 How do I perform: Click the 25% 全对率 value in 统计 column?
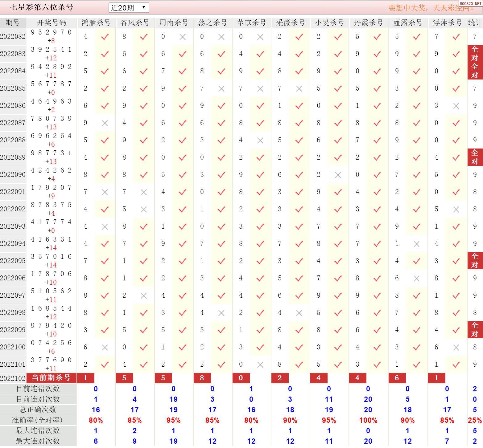click(475, 420)
